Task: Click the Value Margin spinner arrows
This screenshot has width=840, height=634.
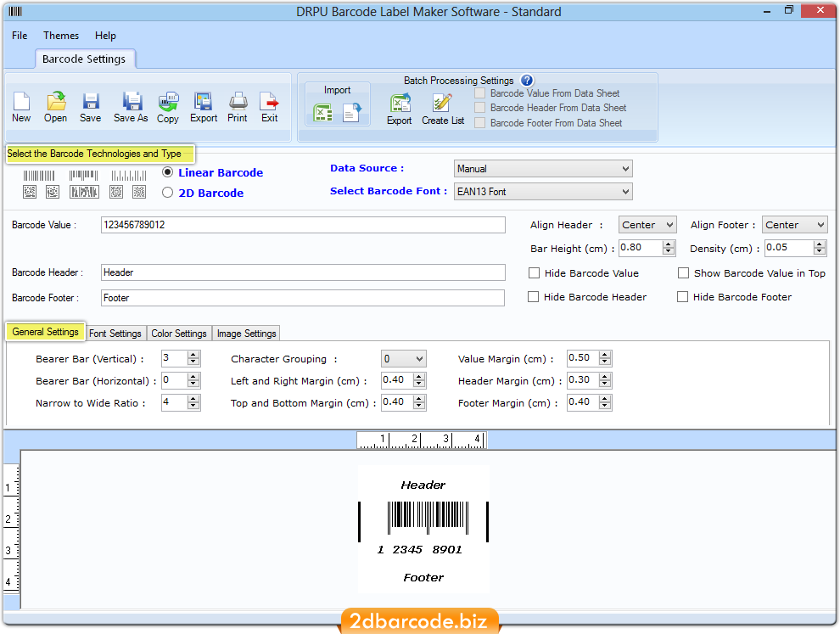Action: point(605,358)
